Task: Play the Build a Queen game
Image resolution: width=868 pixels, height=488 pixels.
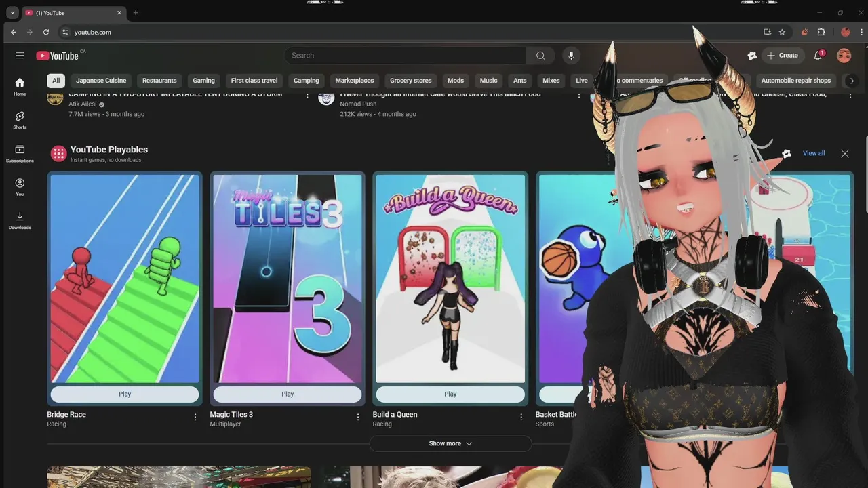Action: [450, 394]
